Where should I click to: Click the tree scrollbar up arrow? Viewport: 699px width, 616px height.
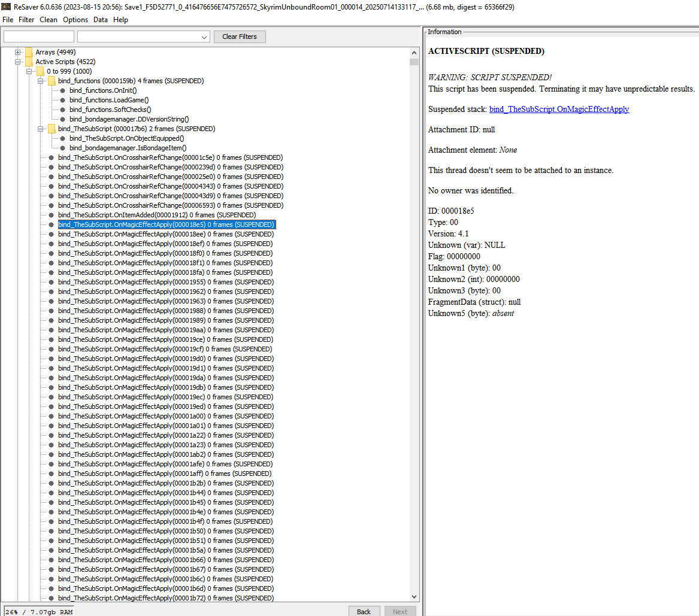coord(414,53)
